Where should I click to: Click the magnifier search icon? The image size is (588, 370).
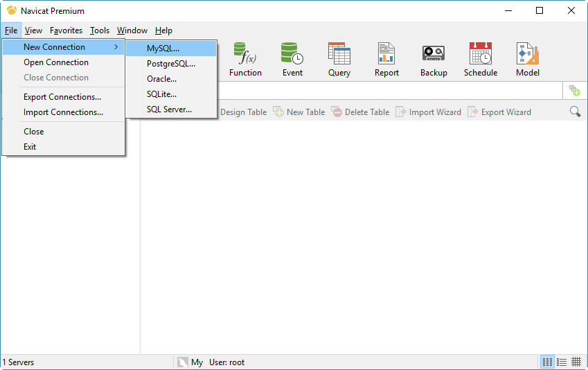575,112
